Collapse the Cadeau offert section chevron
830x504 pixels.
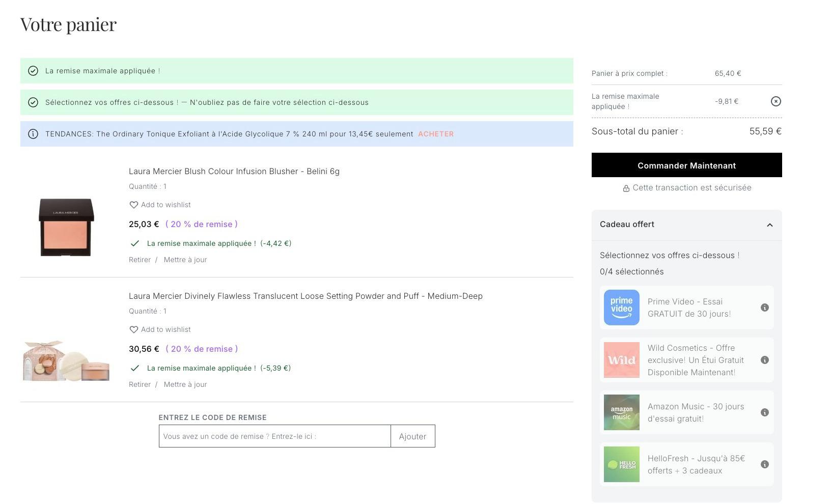point(769,225)
